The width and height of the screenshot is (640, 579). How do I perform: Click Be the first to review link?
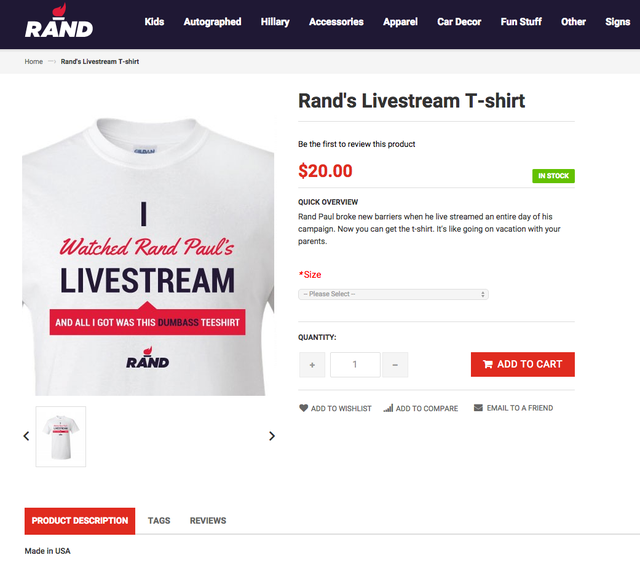coord(356,144)
